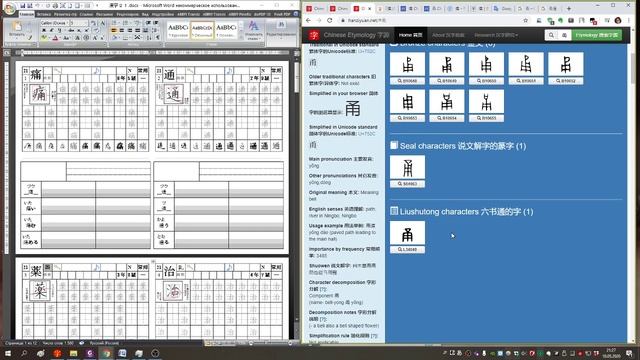Bookmark page with the star icon
Image resolution: width=640 pixels, height=360 pixels.
(x=526, y=20)
